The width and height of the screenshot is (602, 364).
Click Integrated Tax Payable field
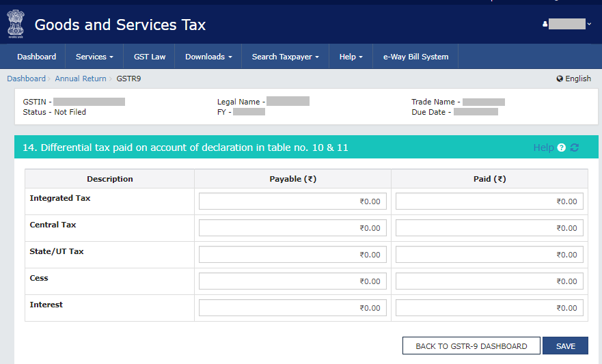click(x=292, y=201)
